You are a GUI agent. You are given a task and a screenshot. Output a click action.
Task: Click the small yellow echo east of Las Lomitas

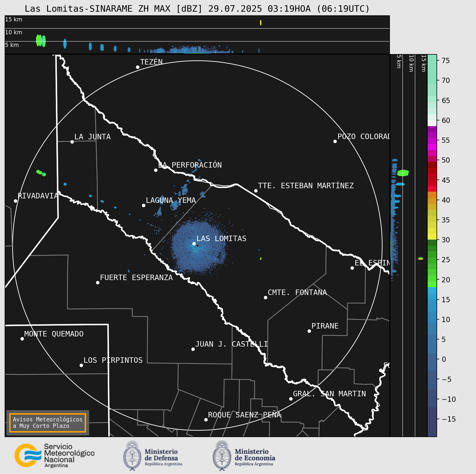[x=260, y=258]
